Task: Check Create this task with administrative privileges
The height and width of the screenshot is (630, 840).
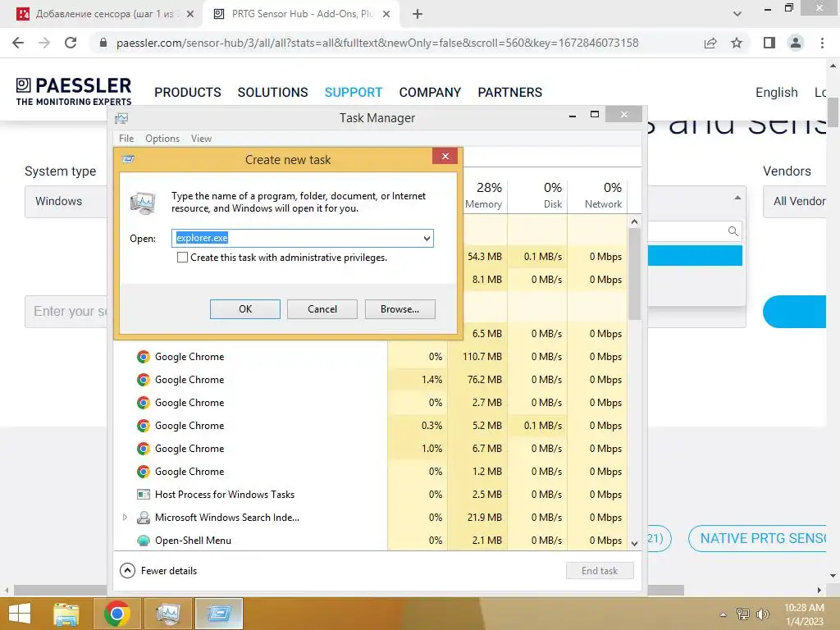Action: [x=182, y=257]
